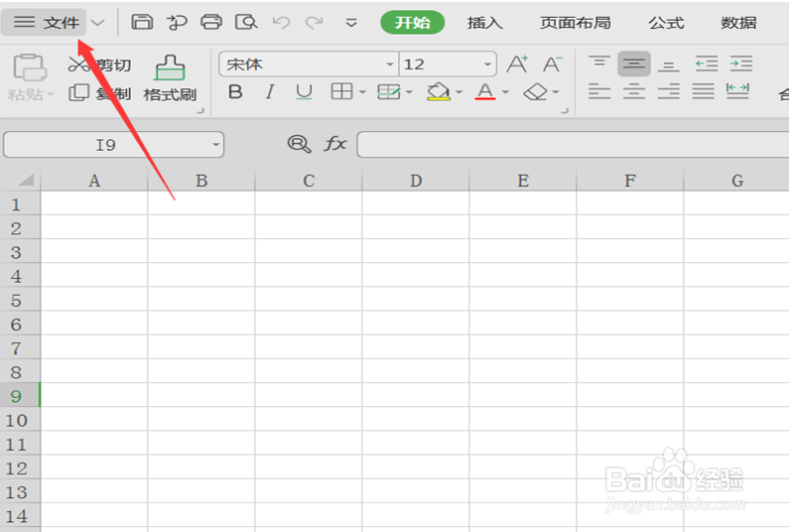Screen dimensions: 789x532
Task: Click the bottom align icon
Action: coord(668,64)
